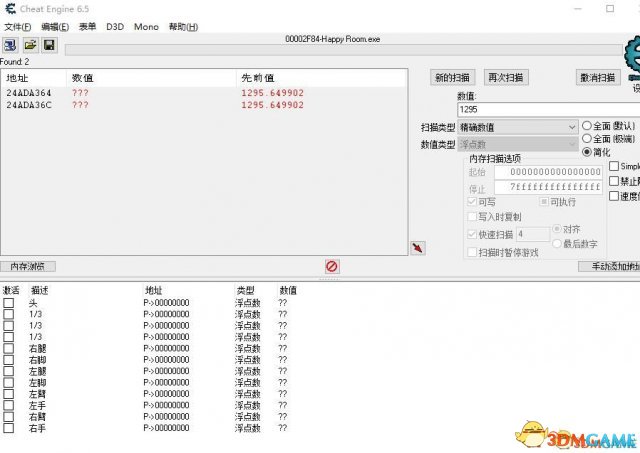Image resolution: width=640 pixels, height=453 pixels.
Task: Open 内存浏览 memory viewer
Action: 28,266
